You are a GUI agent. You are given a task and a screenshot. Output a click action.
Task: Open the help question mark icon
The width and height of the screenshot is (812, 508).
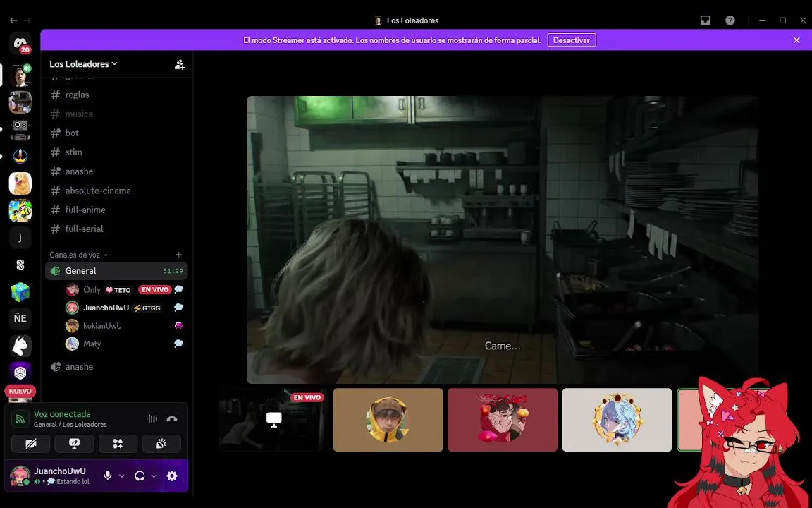730,20
